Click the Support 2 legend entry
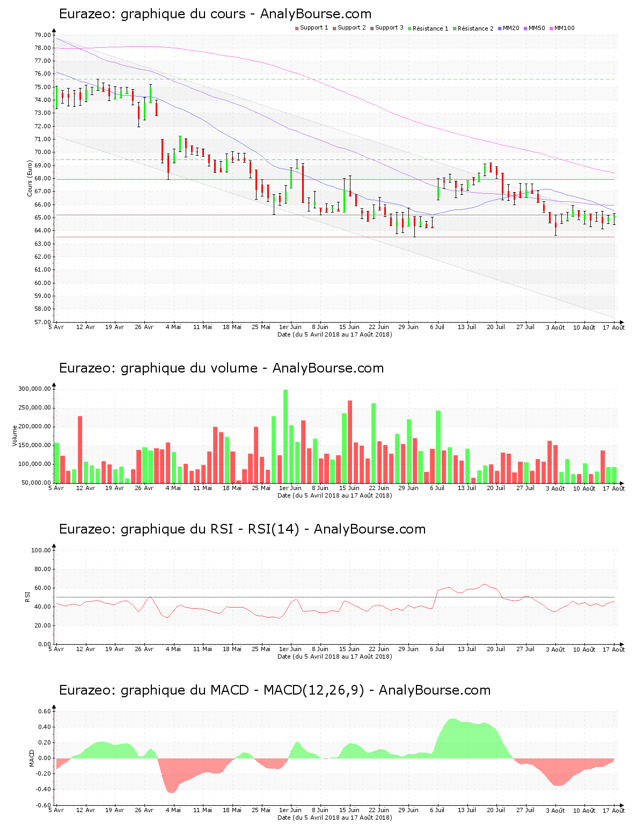The height and width of the screenshot is (832, 644). (x=349, y=28)
